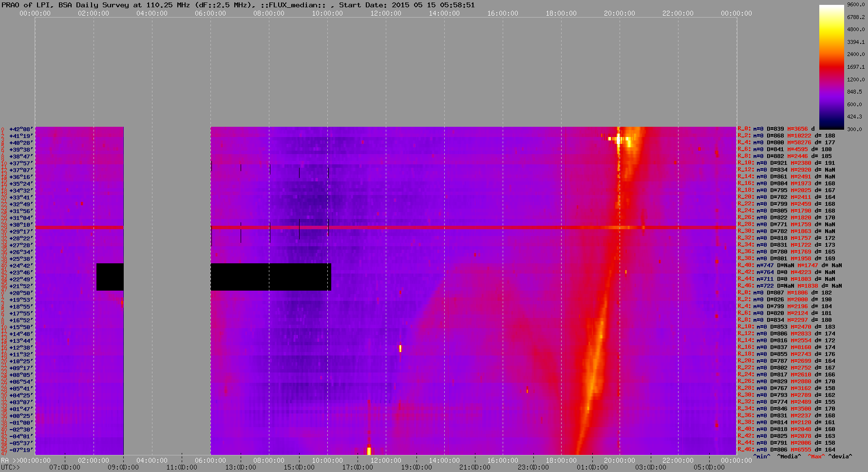Click the row stats with M=4595

(785, 150)
